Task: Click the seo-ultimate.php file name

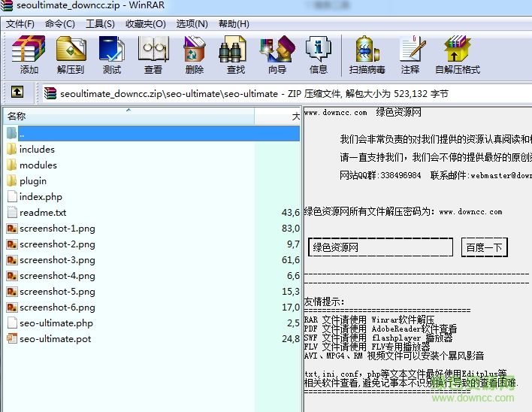Action: coord(56,323)
